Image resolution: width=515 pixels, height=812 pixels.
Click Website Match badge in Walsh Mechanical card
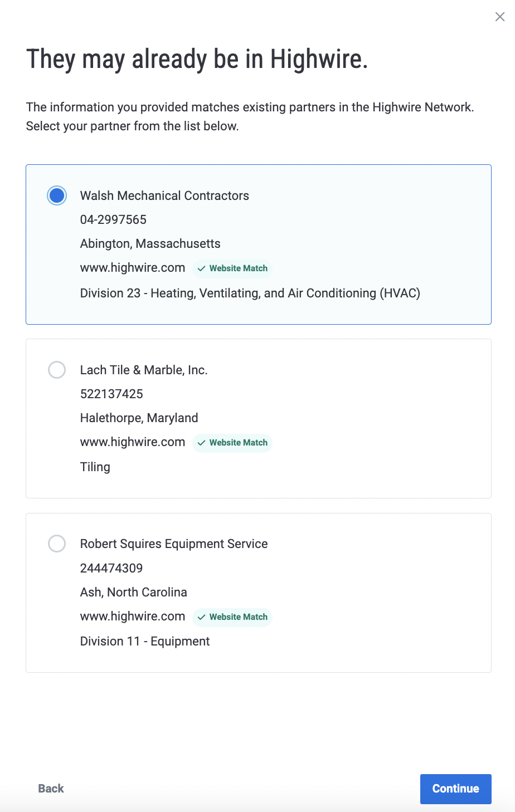(x=232, y=268)
